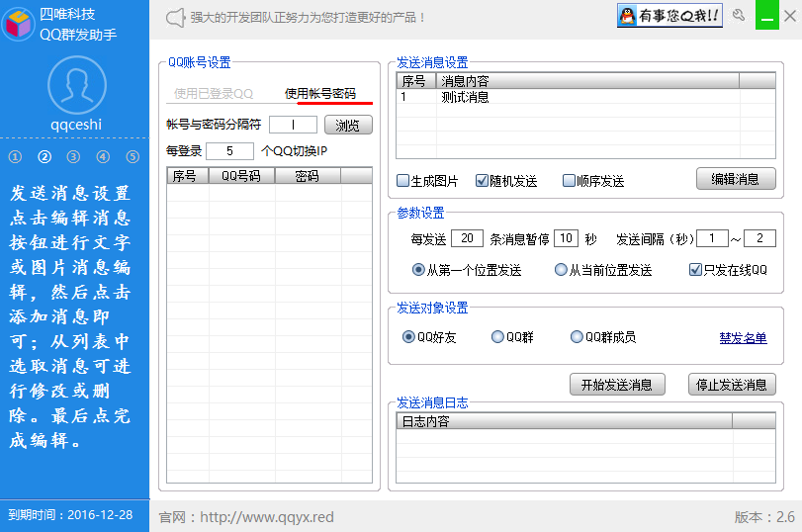Click the 编辑消息 button
This screenshot has height=532, width=802.
click(736, 179)
